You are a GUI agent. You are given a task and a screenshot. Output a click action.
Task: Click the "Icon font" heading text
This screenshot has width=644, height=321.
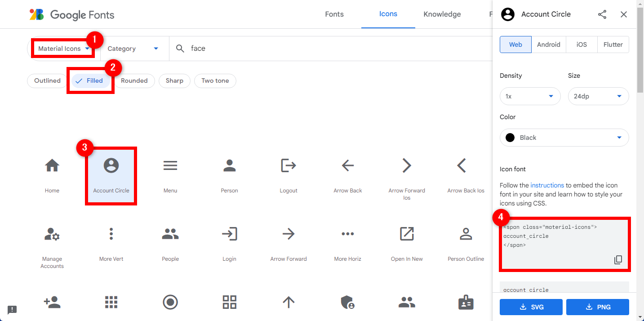(513, 169)
